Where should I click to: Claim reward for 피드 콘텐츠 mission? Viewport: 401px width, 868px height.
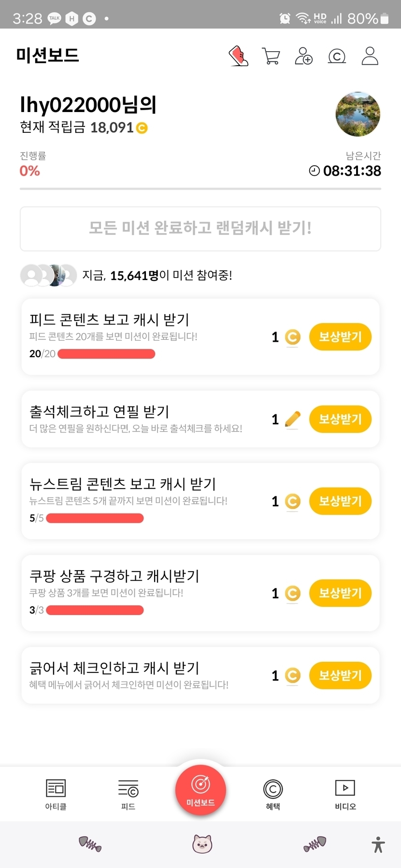click(x=340, y=337)
